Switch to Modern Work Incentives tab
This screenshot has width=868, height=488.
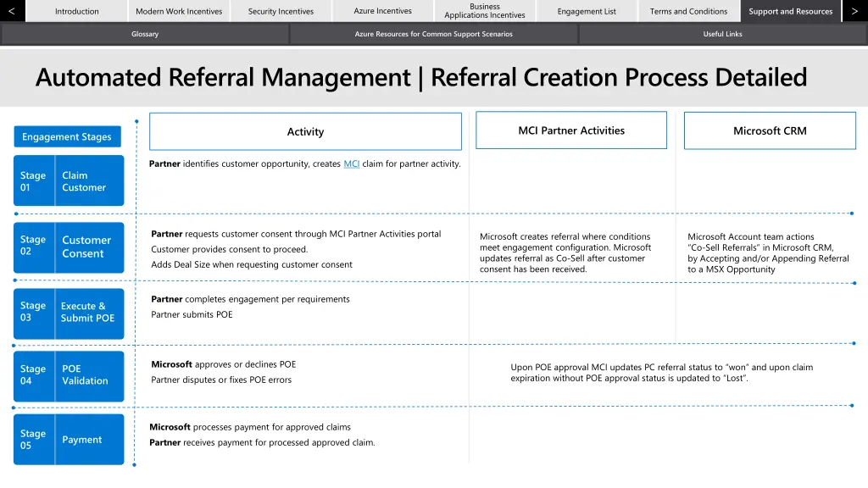(179, 11)
